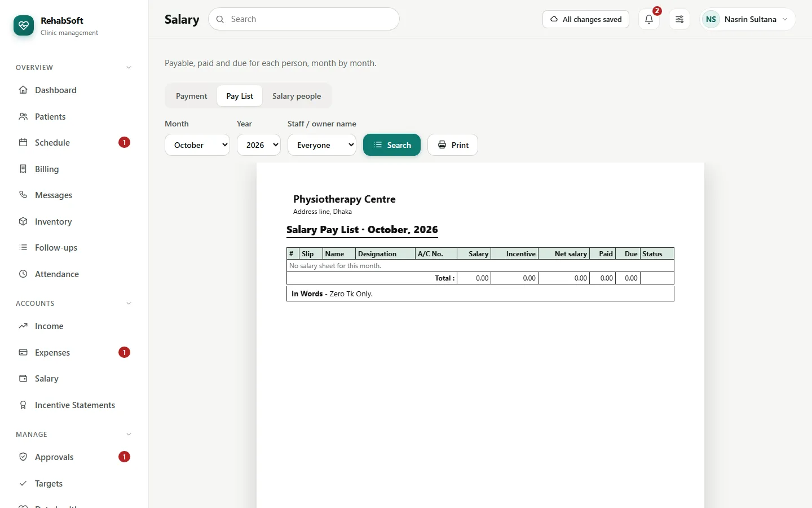Image resolution: width=812 pixels, height=508 pixels.
Task: Open the Schedule page
Action: pos(74,143)
